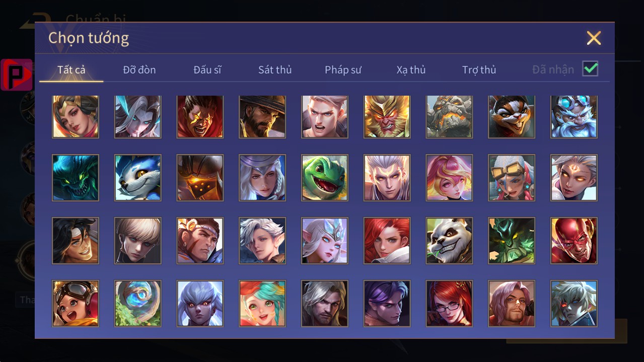The width and height of the screenshot is (644, 362).
Task: Choose the green chameleon hero portrait
Action: [325, 178]
